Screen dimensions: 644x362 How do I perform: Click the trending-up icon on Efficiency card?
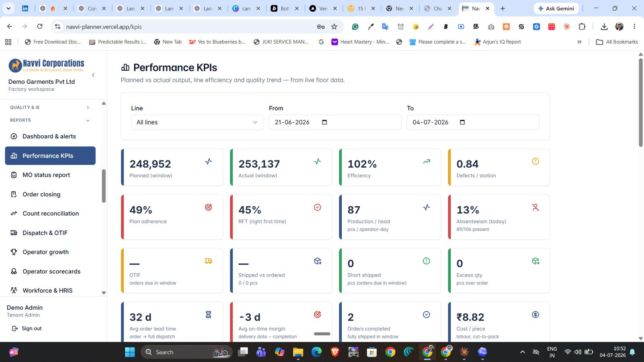[427, 161]
